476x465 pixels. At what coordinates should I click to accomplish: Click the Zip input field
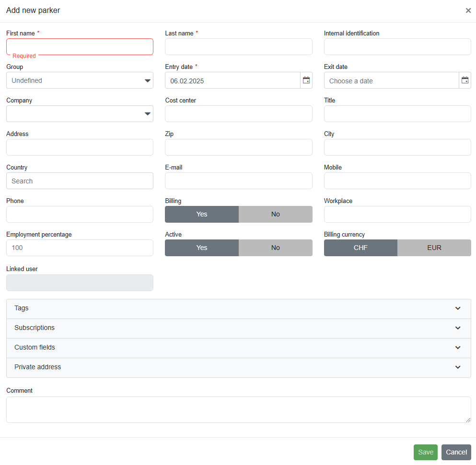[x=239, y=147]
